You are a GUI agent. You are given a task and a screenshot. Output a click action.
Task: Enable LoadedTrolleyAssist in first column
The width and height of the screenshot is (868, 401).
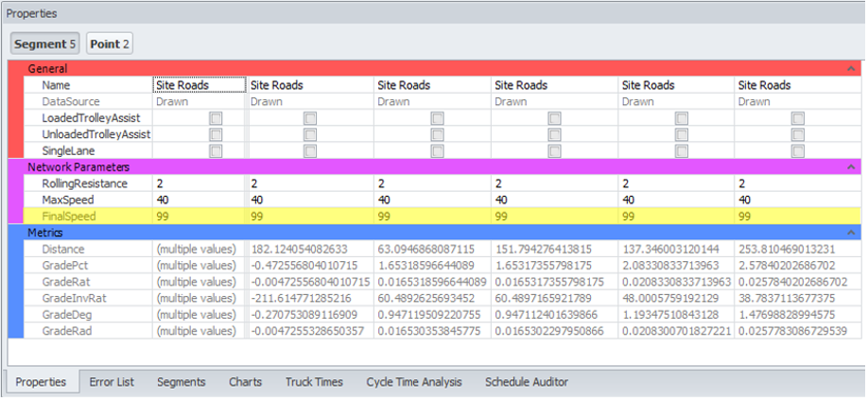(x=216, y=118)
